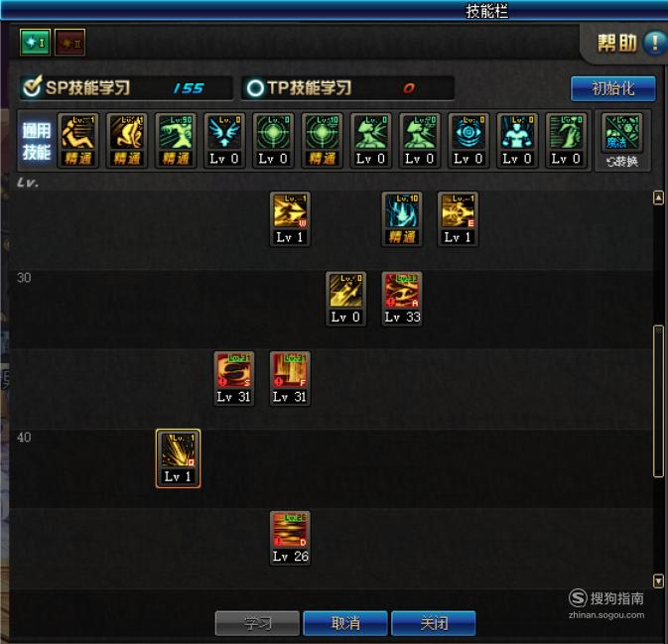The image size is (668, 644).
Task: Click the scrollbar down arrow
Action: [658, 580]
